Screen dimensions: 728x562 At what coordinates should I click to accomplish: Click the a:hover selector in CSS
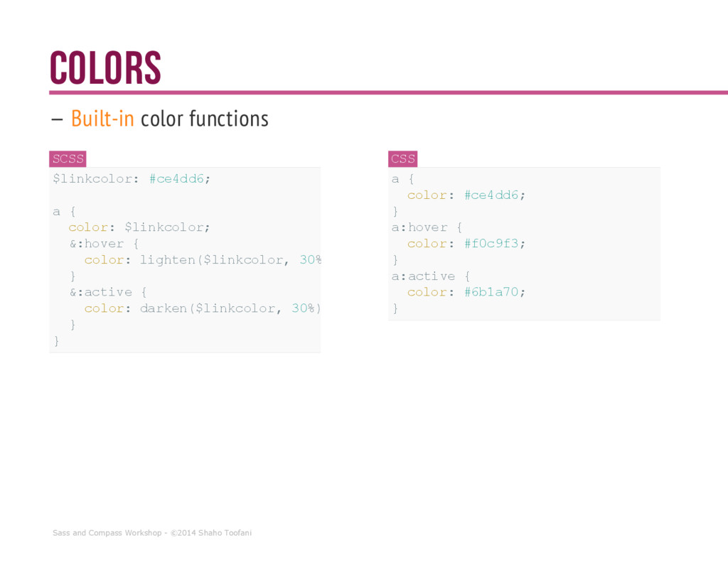point(419,227)
